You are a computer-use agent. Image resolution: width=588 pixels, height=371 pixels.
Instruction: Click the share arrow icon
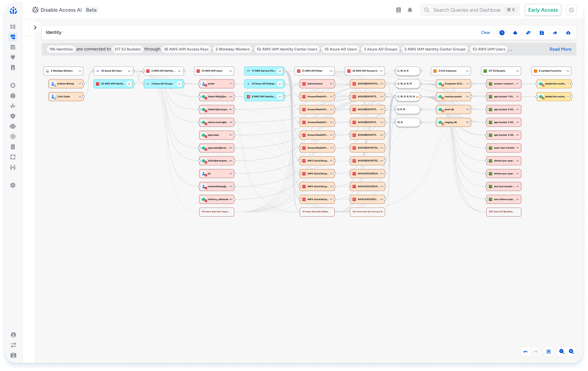tap(555, 33)
